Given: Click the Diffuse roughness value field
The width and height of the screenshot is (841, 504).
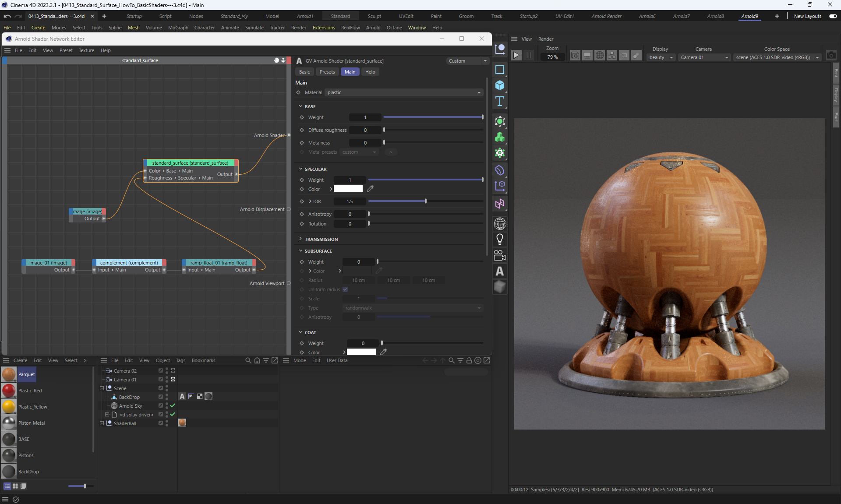Looking at the screenshot, I should point(365,130).
